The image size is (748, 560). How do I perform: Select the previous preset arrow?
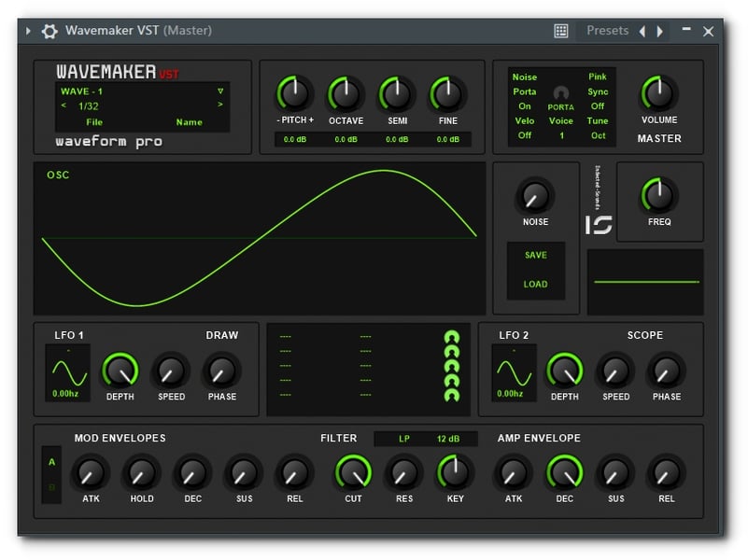click(x=642, y=31)
